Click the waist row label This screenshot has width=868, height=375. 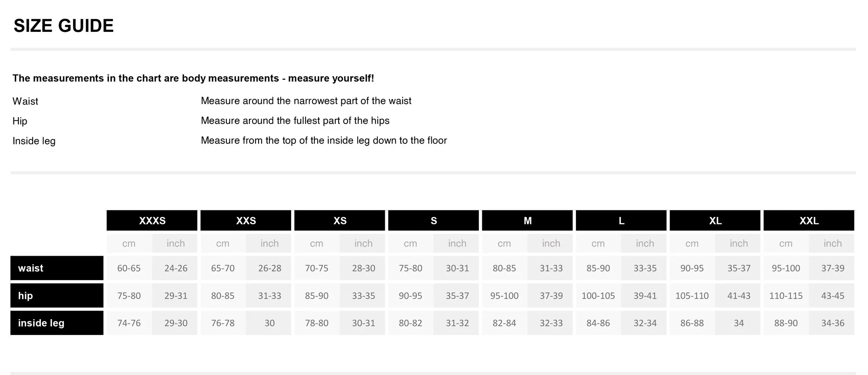57,268
